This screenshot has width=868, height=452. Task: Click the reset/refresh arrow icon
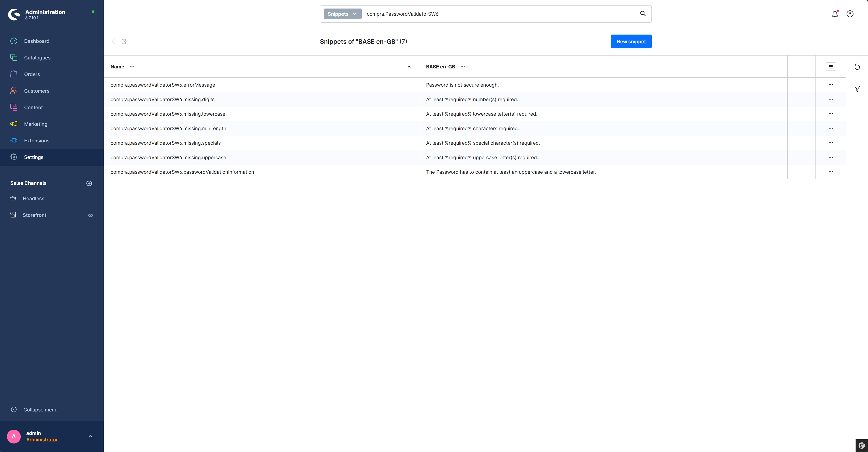tap(857, 67)
